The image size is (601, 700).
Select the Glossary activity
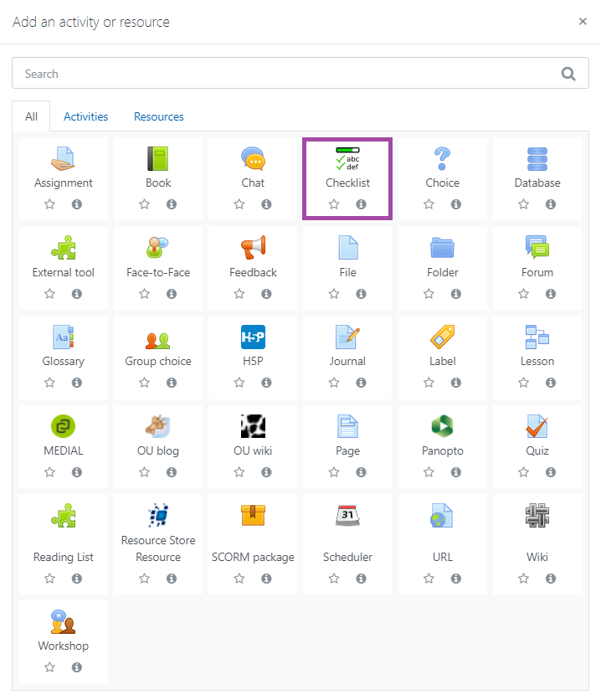(x=63, y=345)
